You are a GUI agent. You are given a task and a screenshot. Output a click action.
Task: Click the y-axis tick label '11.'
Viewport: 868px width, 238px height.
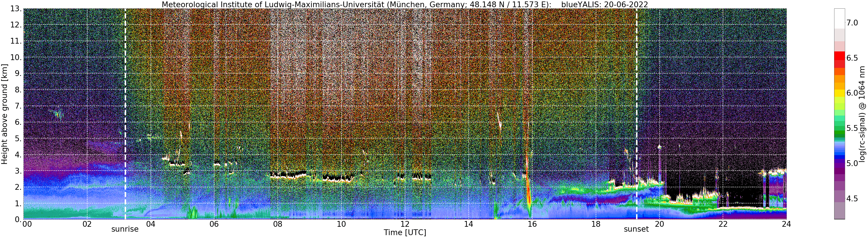click(16, 41)
